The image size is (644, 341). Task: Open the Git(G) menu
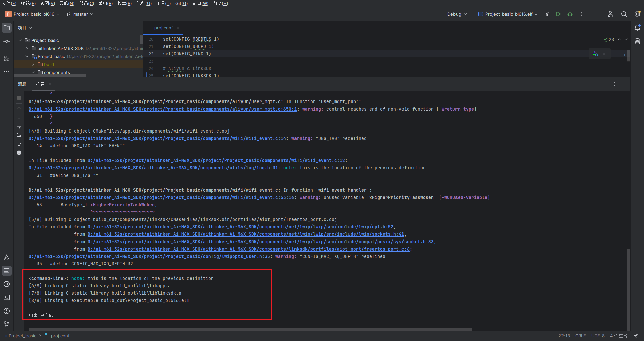[x=181, y=3]
